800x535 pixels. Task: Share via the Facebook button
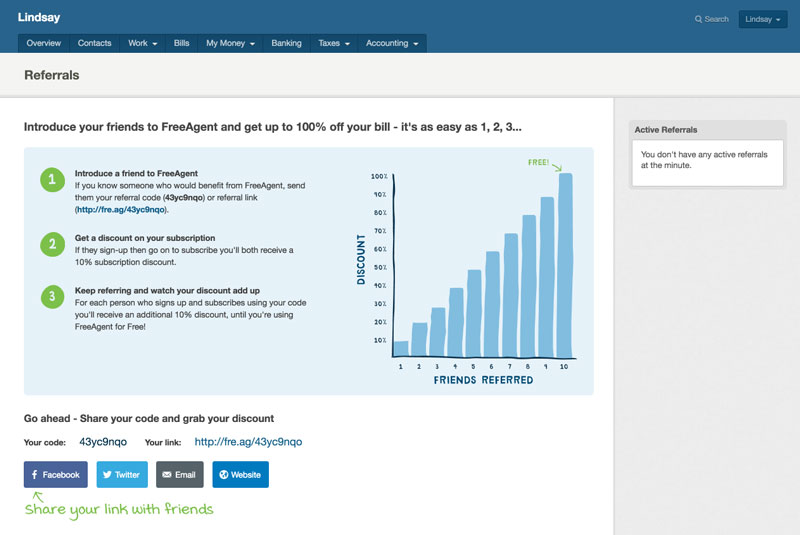point(56,474)
